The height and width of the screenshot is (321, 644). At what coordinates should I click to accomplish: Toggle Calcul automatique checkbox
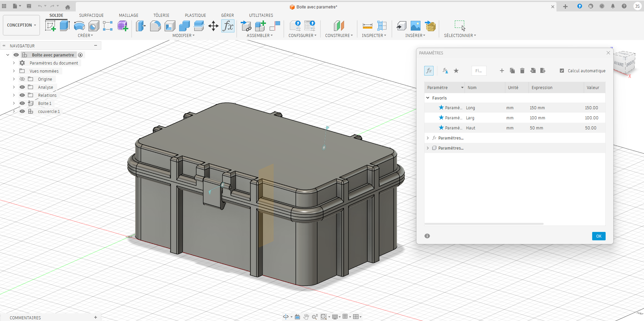(562, 71)
